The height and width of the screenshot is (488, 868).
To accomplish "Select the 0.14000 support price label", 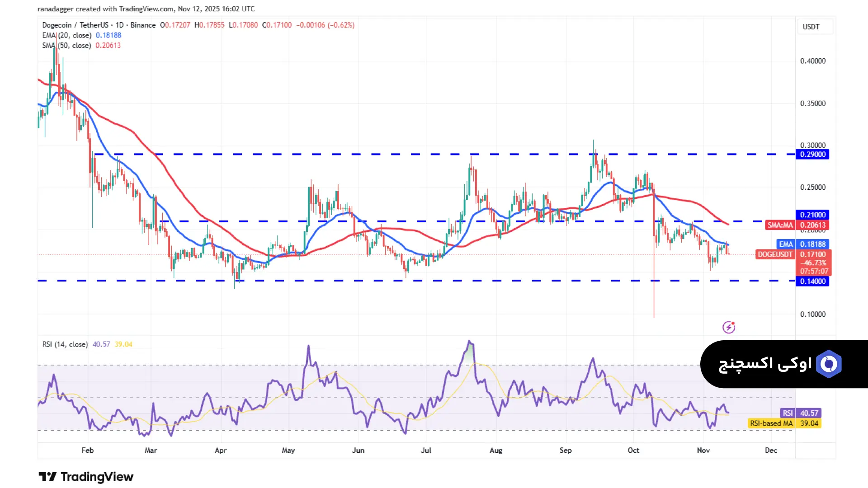I will tap(812, 282).
